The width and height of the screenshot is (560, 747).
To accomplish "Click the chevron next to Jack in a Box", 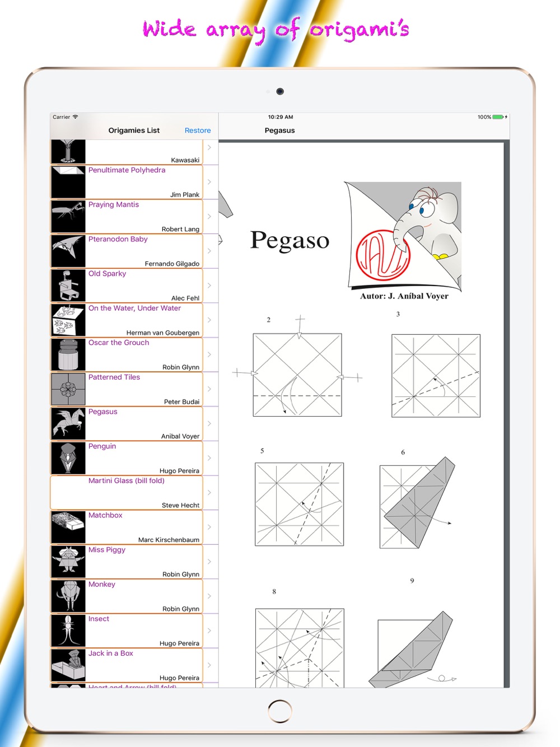I will 209,665.
